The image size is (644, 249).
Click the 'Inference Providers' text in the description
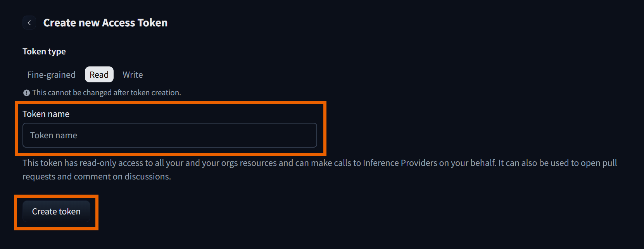400,163
